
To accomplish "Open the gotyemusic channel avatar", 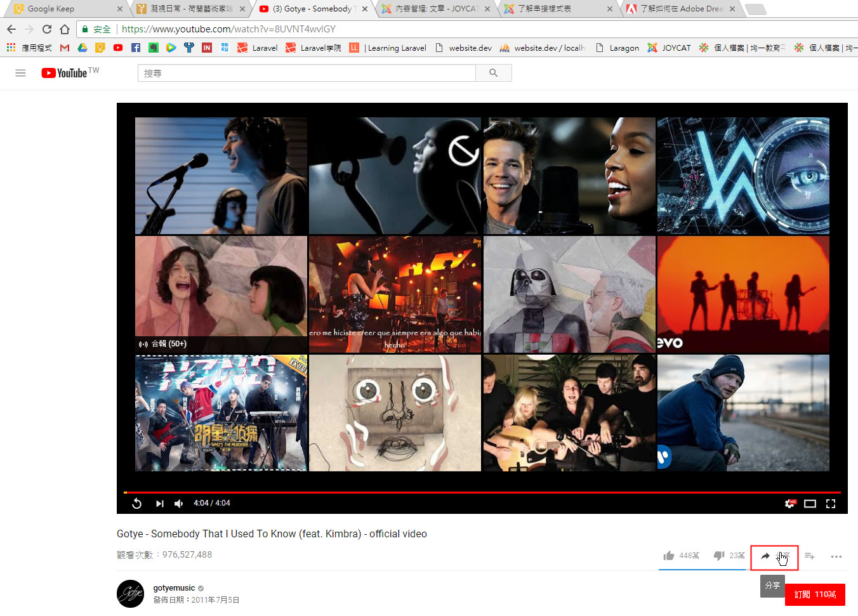I will pos(131,594).
